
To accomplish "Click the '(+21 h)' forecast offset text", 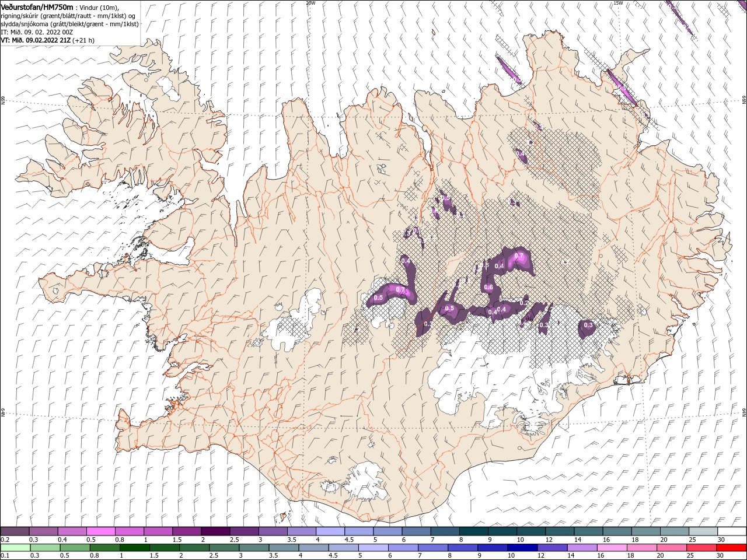I will [x=83, y=40].
